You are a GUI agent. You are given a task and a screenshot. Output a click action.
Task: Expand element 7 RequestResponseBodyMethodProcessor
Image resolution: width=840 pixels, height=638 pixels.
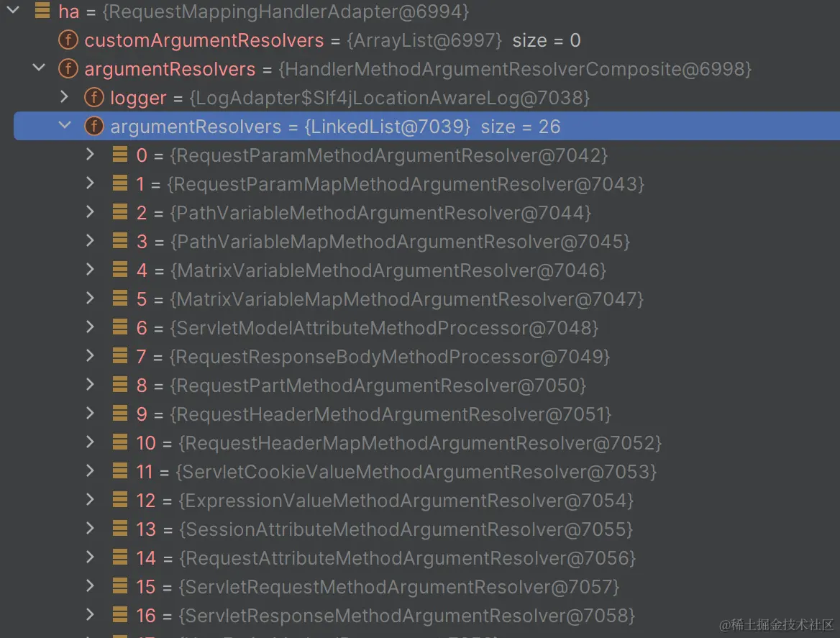coord(90,356)
